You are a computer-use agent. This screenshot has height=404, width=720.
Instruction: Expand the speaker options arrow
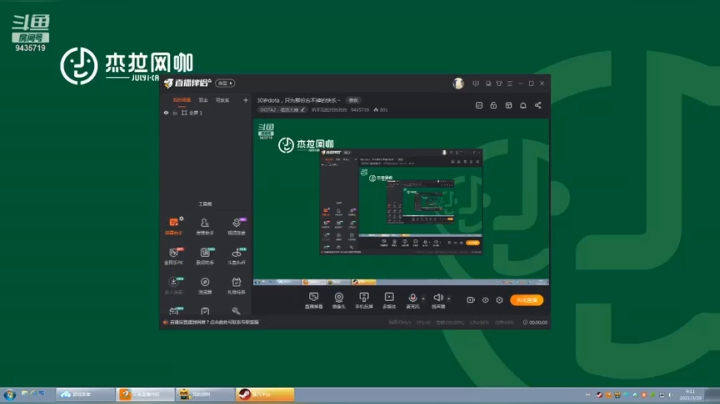449,299
